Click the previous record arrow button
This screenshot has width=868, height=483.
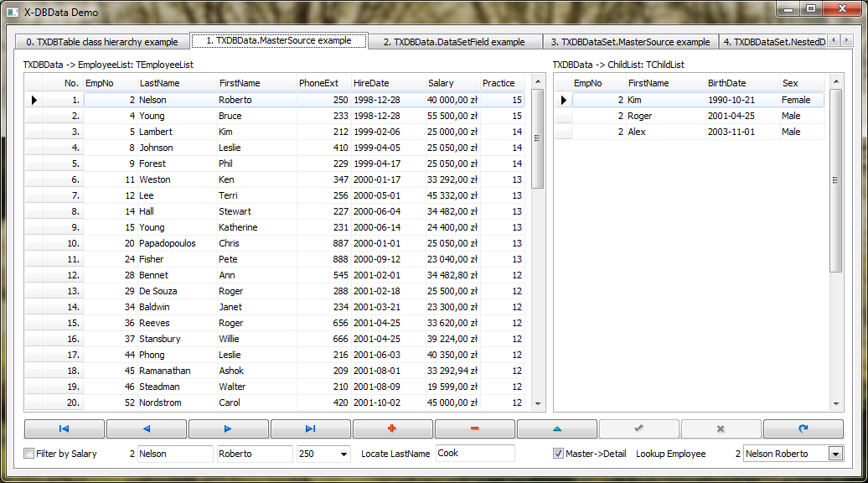[x=147, y=428]
